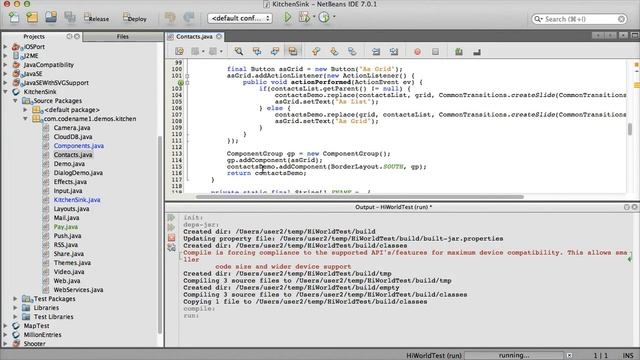Click the Profile Project clock icon
The width and height of the screenshot is (640, 360).
click(324, 18)
